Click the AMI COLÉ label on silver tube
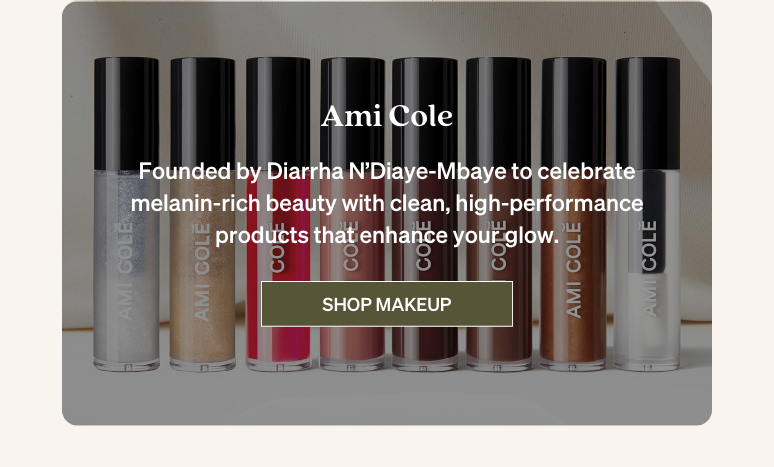Image resolution: width=774 pixels, height=467 pixels. [124, 271]
